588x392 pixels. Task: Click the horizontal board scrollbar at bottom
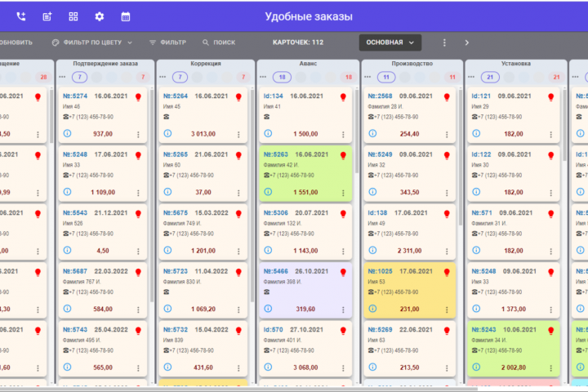[x=238, y=389]
